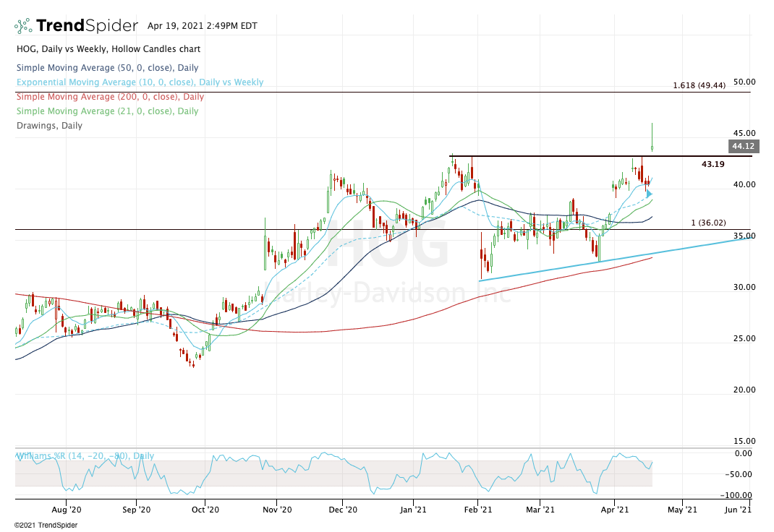This screenshot has width=774, height=532.
Task: Click the 1.618 (49.44) Fibonacci extension label
Action: (x=698, y=85)
